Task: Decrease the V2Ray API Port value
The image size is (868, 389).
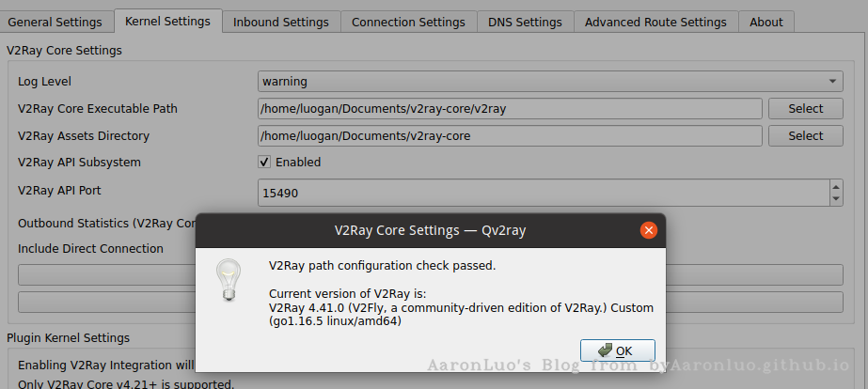Action: tap(836, 199)
